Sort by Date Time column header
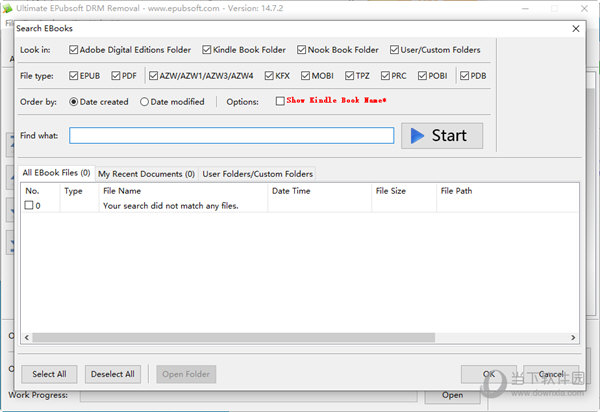The height and width of the screenshot is (412, 600). point(320,191)
